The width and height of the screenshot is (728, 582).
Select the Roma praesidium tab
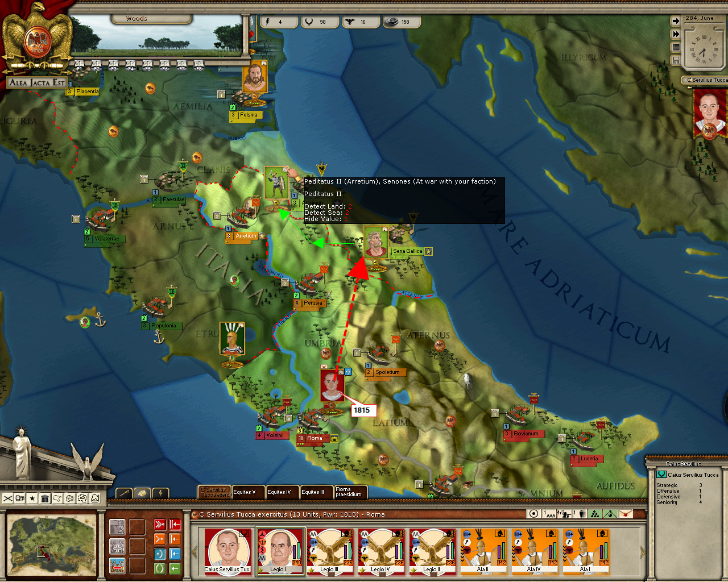click(350, 492)
